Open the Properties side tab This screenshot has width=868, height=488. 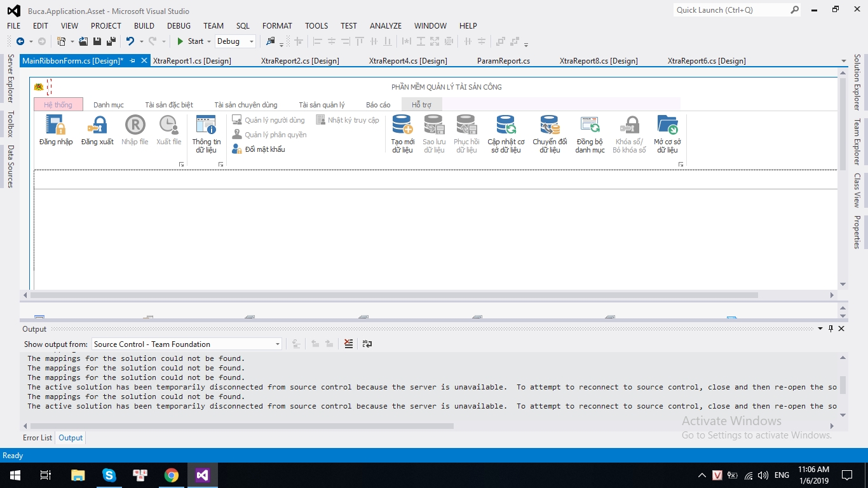(857, 232)
